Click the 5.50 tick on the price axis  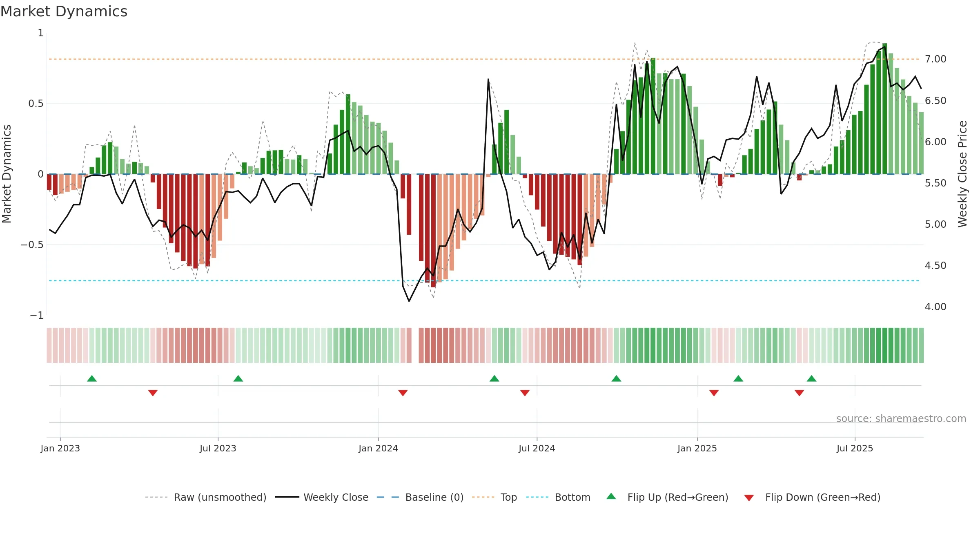coord(935,183)
